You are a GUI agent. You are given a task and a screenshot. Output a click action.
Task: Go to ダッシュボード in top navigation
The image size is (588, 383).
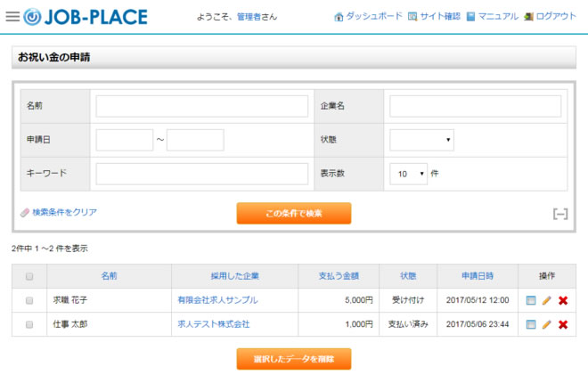(367, 16)
